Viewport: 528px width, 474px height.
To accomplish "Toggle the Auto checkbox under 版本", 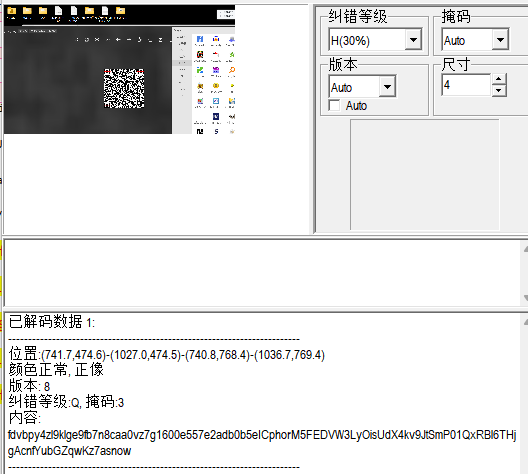I will pyautogui.click(x=334, y=106).
